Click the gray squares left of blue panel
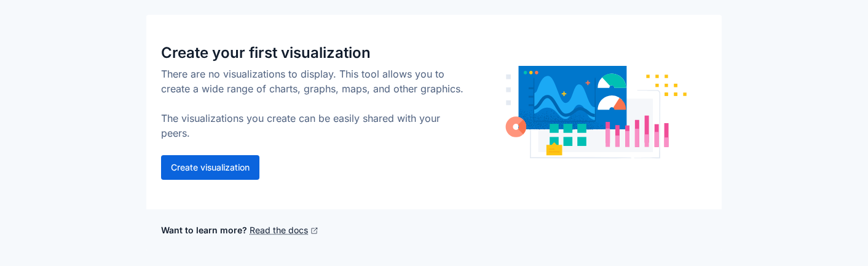 (508, 90)
